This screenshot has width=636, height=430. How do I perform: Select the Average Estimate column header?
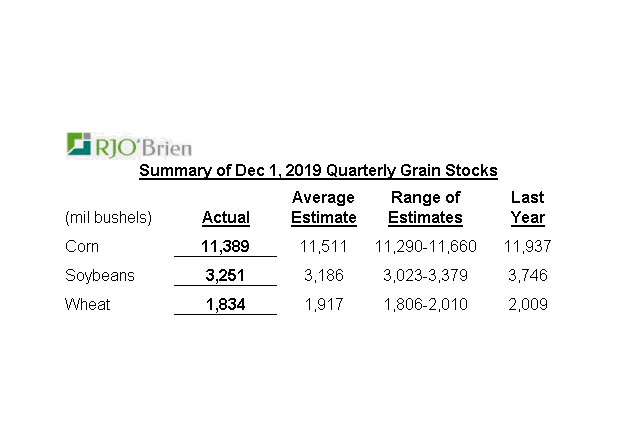pos(323,207)
